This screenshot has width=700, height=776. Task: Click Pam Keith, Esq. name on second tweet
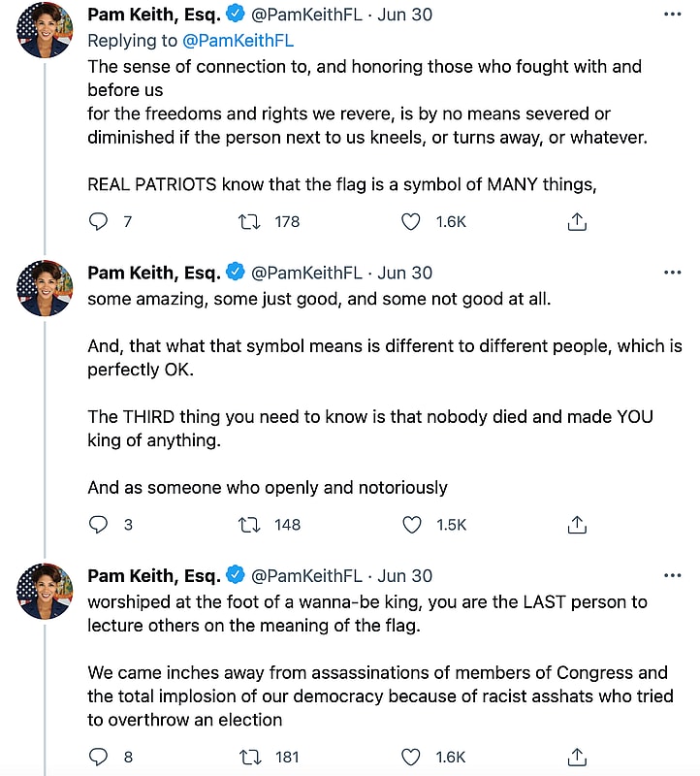153,273
